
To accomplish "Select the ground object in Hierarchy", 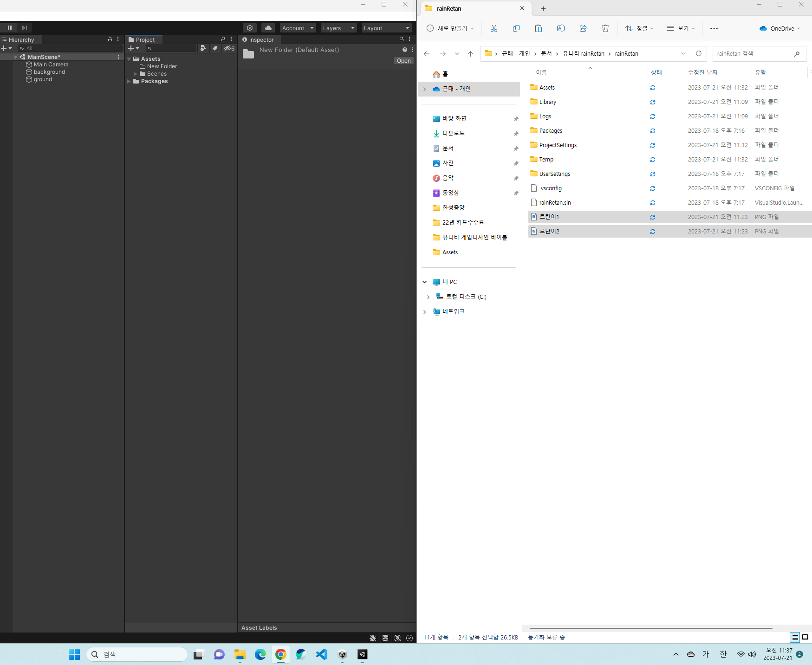I will [43, 79].
